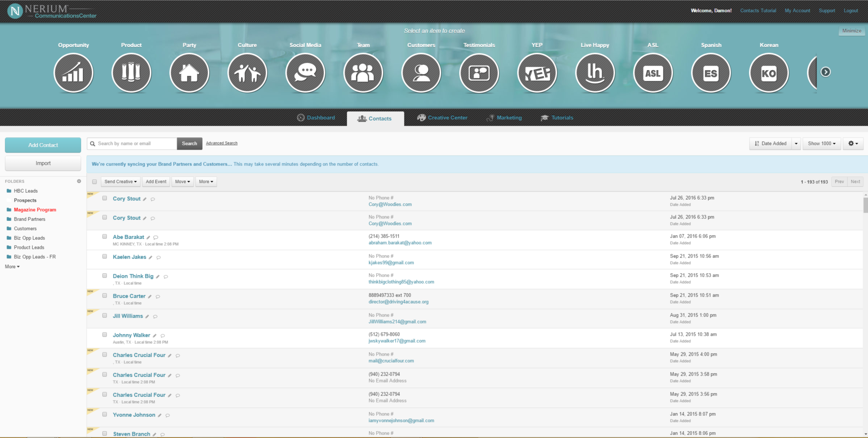Select the Live Happy icon

click(x=595, y=73)
